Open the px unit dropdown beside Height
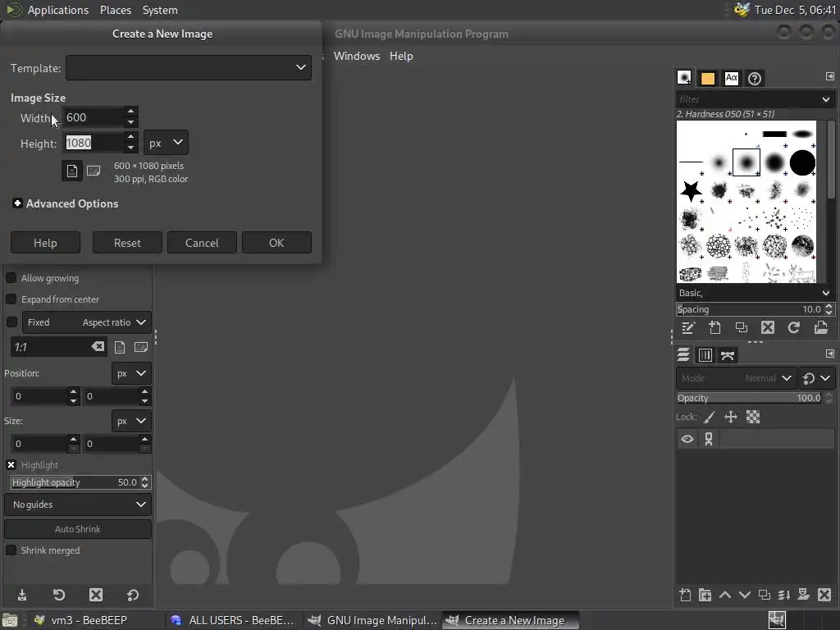 tap(166, 143)
